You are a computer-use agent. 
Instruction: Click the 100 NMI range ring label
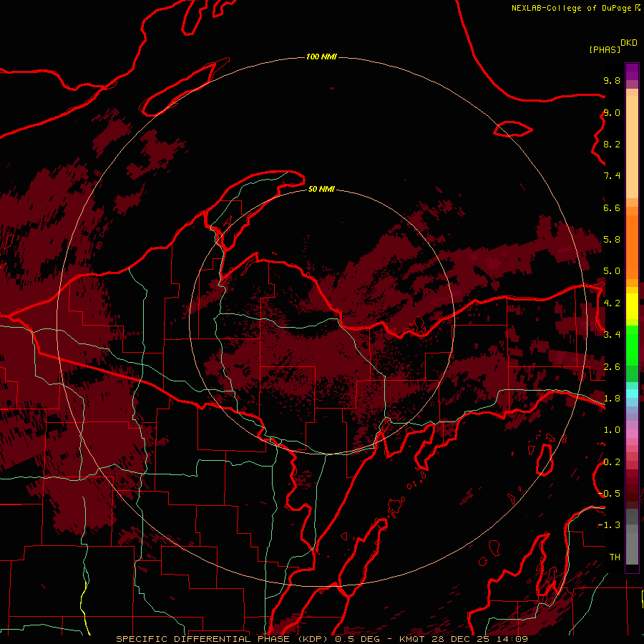(x=321, y=57)
